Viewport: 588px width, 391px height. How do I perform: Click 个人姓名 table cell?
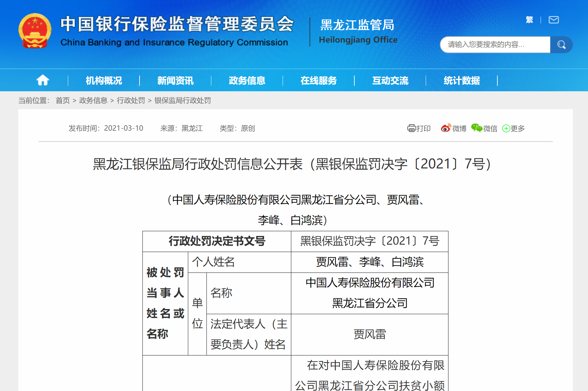pos(239,262)
